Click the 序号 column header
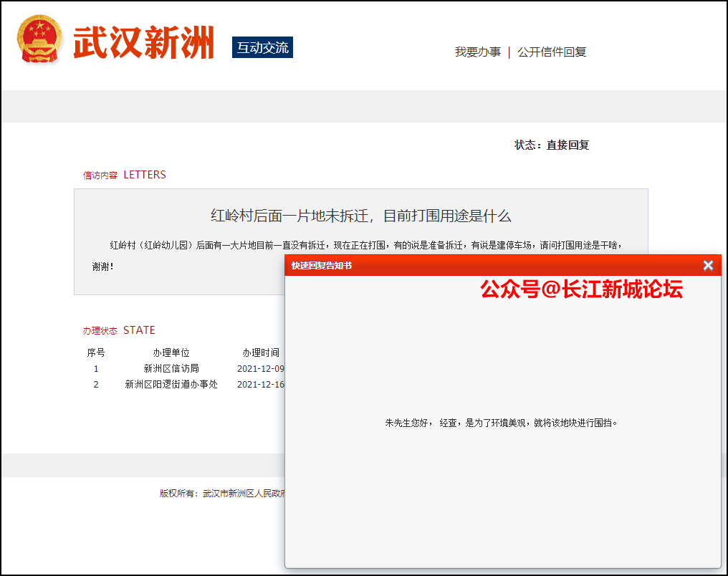Viewport: 728px width, 576px height. pyautogui.click(x=95, y=352)
